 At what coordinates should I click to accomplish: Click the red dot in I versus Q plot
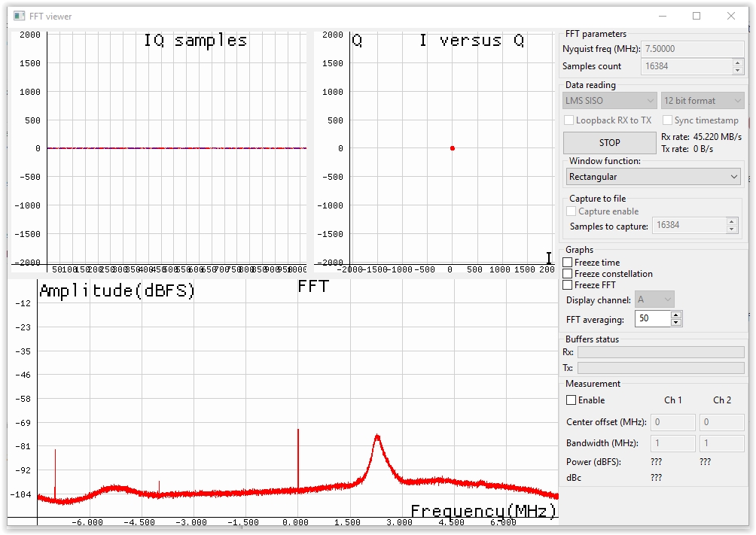[x=452, y=148]
